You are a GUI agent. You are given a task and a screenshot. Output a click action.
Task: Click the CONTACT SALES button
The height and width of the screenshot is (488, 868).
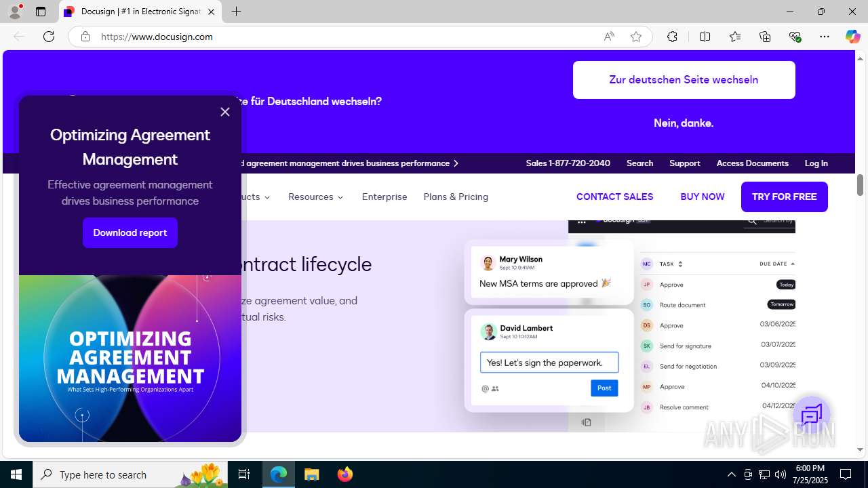[614, 197]
